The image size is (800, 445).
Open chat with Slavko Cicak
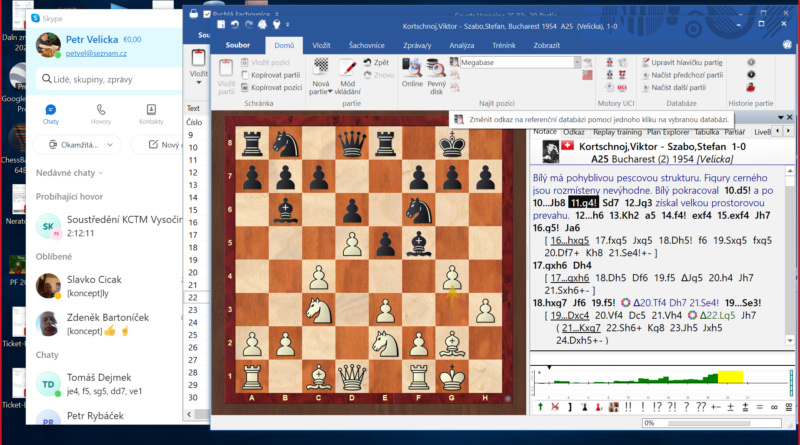click(x=95, y=286)
